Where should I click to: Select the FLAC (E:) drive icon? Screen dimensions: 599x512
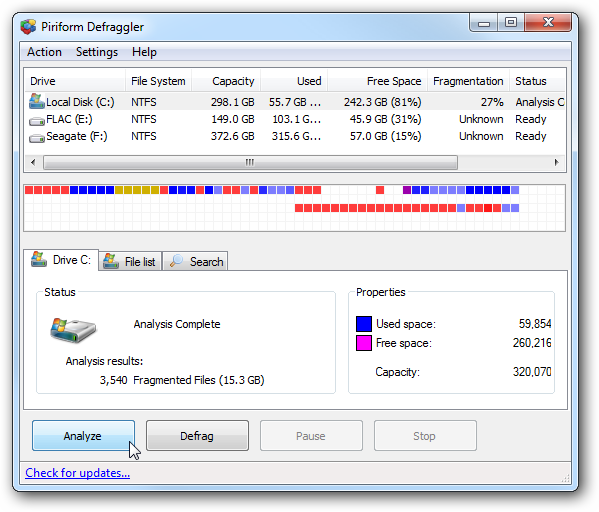37,121
